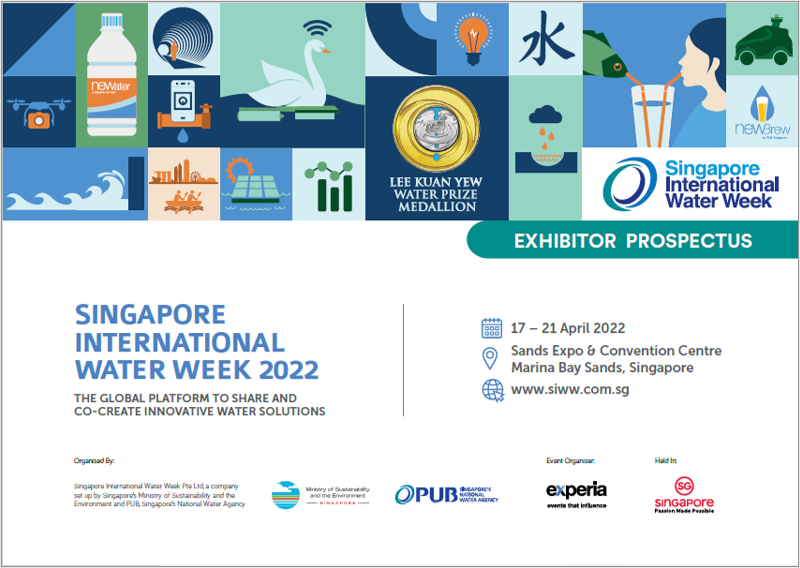
Task: Click the Lee Kuan Yew medallion image
Action: [436, 128]
